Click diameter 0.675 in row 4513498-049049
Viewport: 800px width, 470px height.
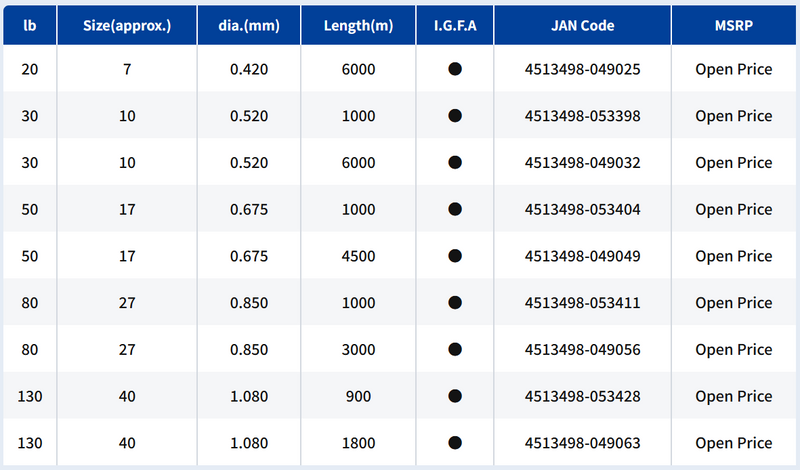[249, 256]
